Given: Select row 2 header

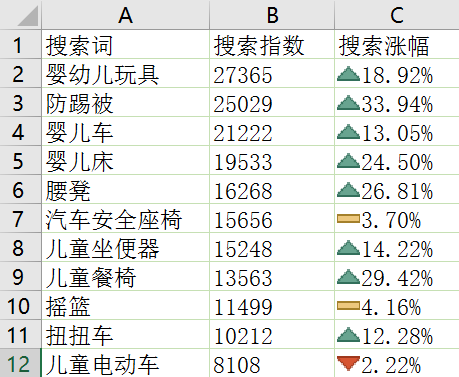Looking at the screenshot, I should coord(20,73).
